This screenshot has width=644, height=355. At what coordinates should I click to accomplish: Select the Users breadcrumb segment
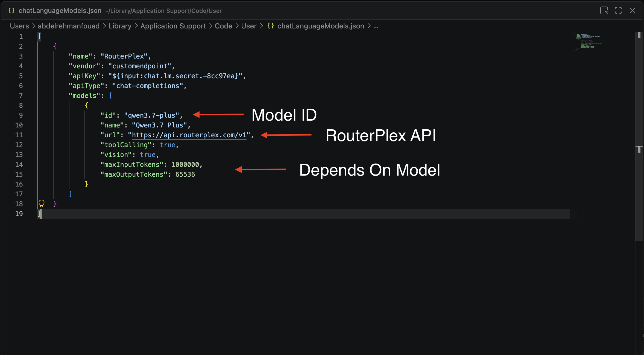[19, 26]
